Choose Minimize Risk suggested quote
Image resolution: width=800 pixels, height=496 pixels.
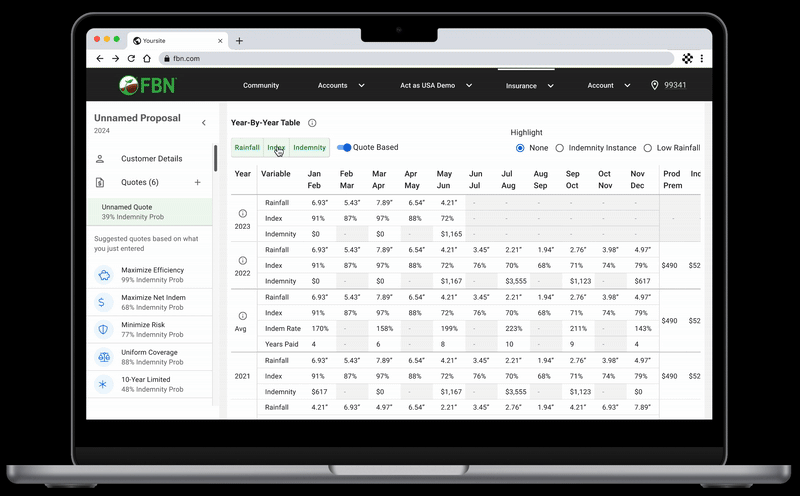pyautogui.click(x=149, y=330)
